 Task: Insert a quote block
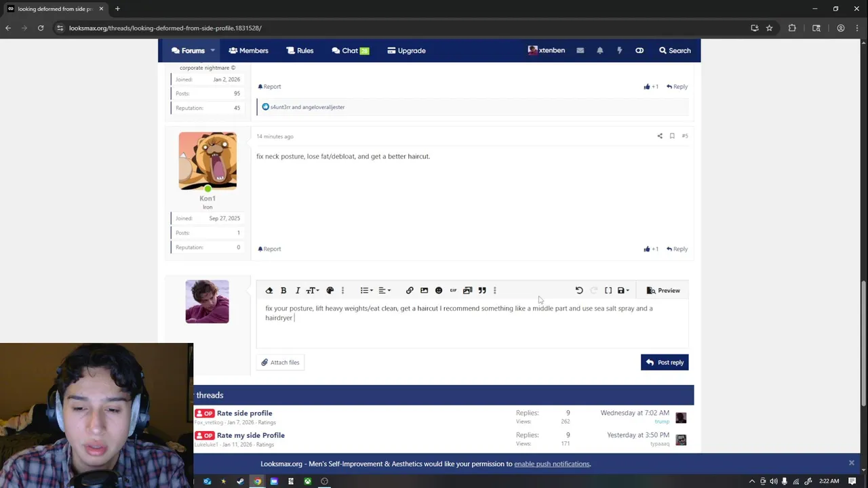point(482,290)
